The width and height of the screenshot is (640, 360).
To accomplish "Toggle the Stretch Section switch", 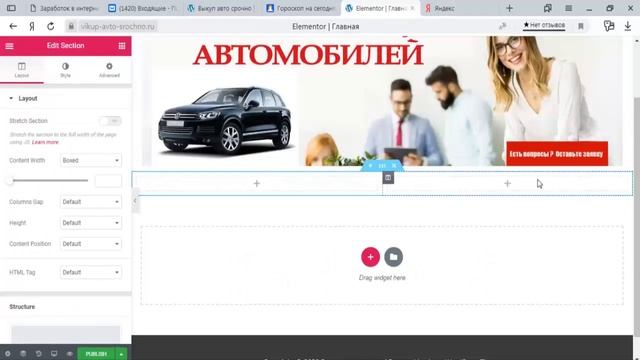I will tap(110, 121).
